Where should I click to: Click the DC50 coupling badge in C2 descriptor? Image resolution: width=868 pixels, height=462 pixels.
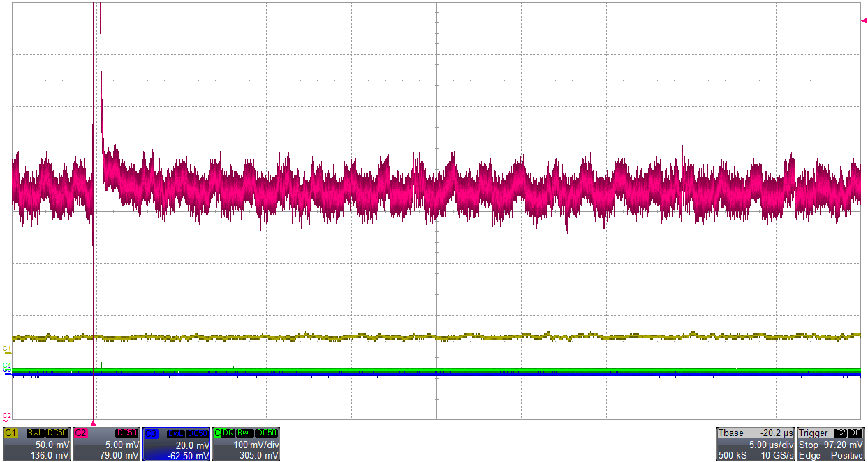(x=128, y=433)
